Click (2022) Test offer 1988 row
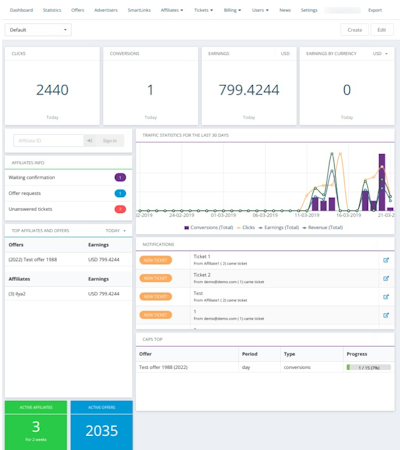 pyautogui.click(x=68, y=260)
